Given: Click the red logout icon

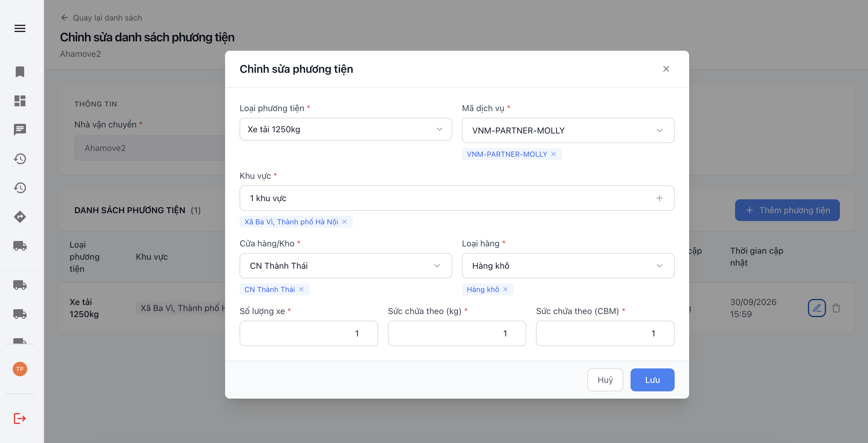Looking at the screenshot, I should [20, 419].
